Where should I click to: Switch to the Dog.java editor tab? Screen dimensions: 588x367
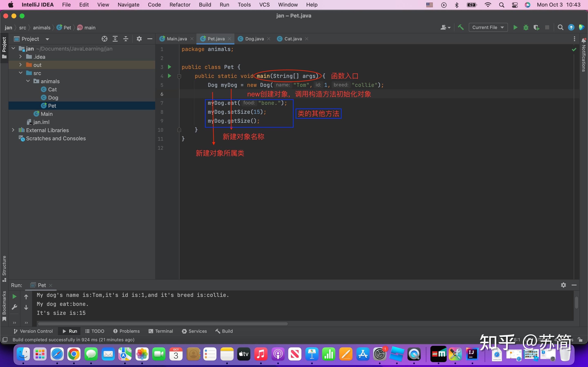(x=254, y=39)
